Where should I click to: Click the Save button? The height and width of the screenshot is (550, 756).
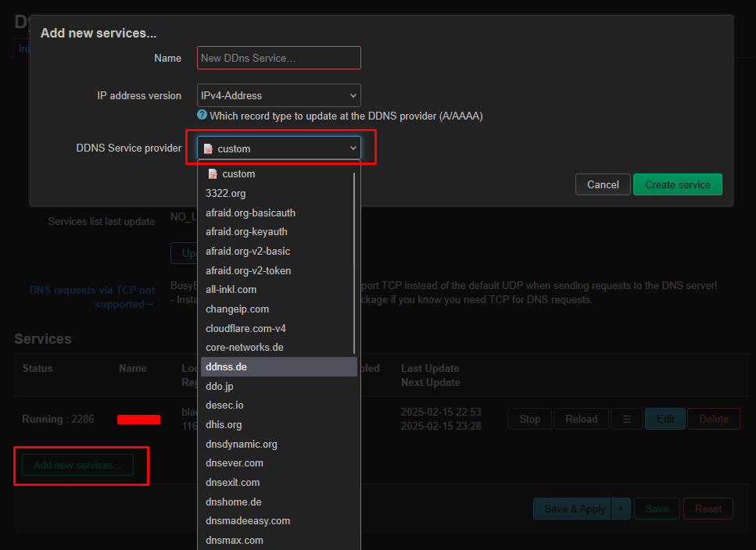click(657, 509)
